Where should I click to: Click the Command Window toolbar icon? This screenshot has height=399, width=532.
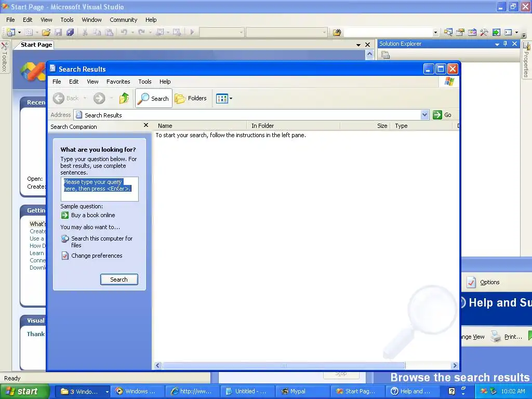point(508,32)
